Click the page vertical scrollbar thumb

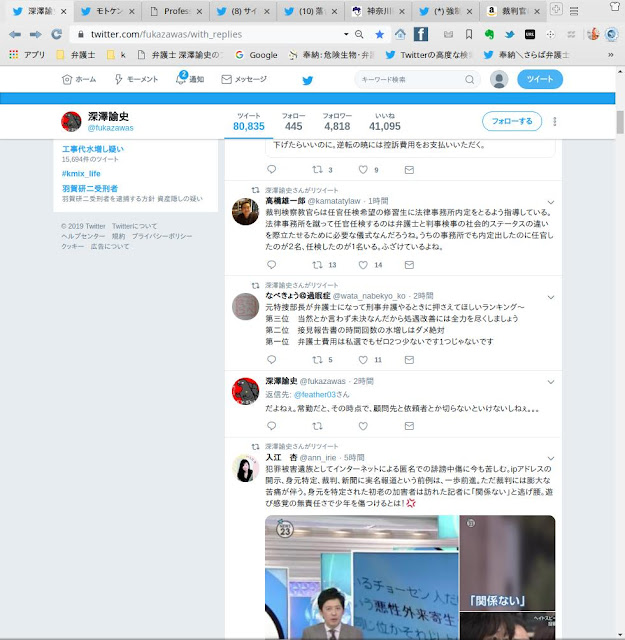click(620, 122)
